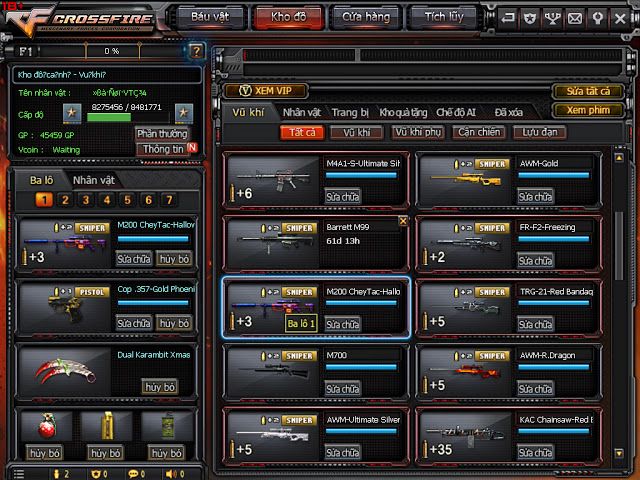Open the Trang bị tab

coord(350,112)
